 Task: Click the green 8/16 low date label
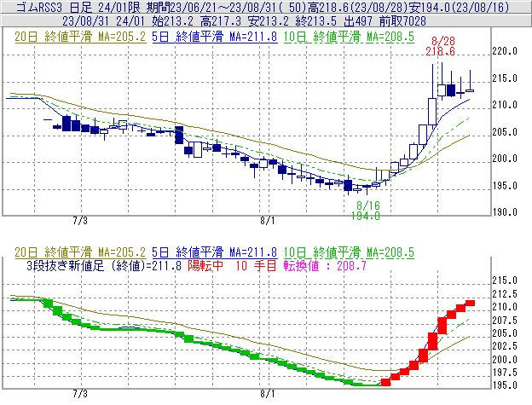[368, 205]
